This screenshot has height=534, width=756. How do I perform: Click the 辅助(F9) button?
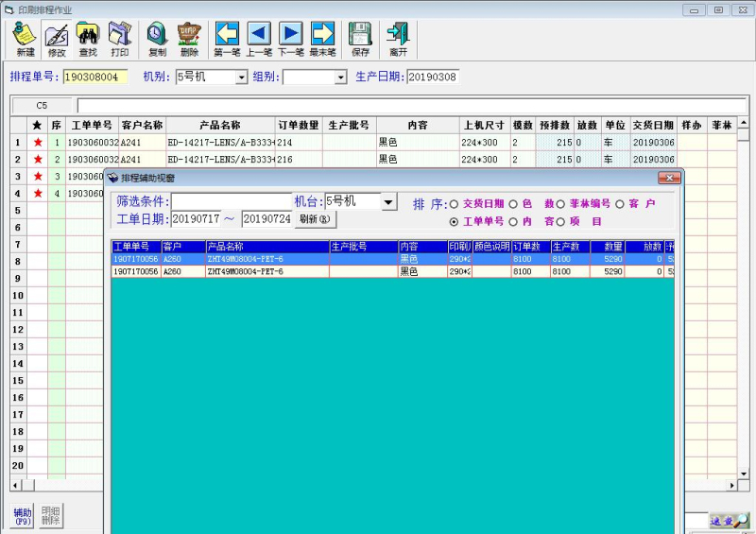tap(22, 516)
